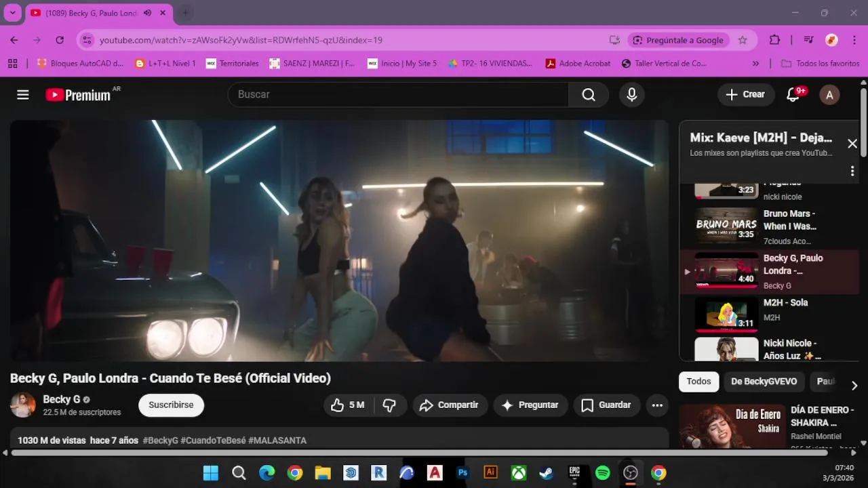Image resolution: width=868 pixels, height=488 pixels.
Task: Play M2H - Sola playlist item
Action: coord(769,316)
